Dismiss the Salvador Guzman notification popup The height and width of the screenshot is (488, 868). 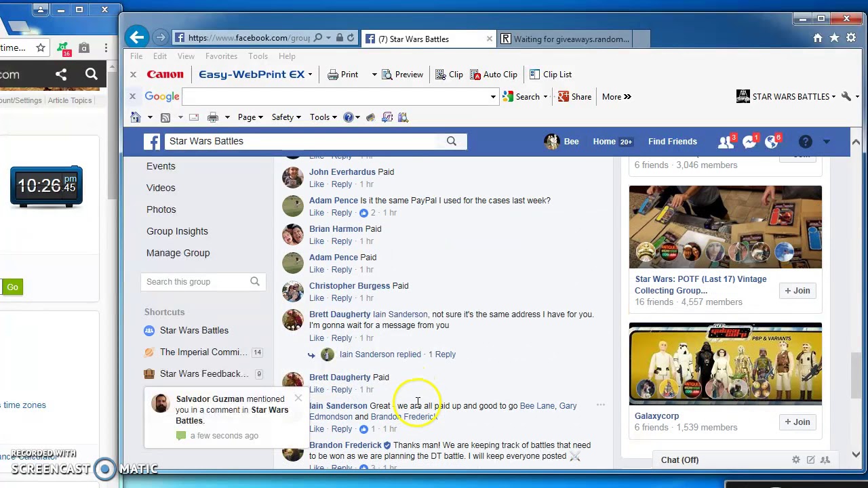pos(298,398)
